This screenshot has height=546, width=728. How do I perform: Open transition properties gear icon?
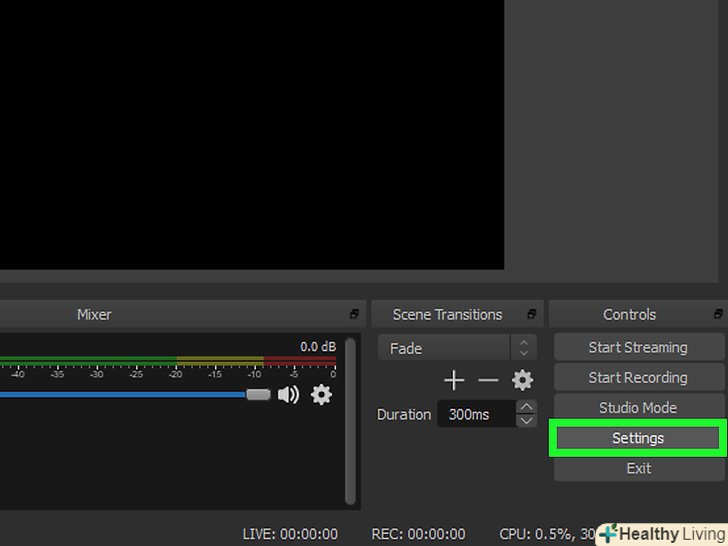coord(522,380)
